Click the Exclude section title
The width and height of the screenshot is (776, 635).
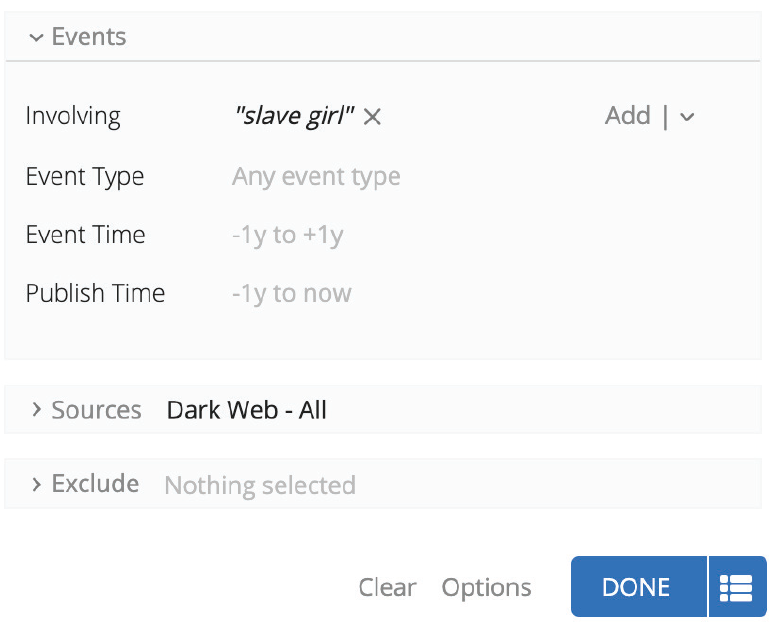coord(95,484)
